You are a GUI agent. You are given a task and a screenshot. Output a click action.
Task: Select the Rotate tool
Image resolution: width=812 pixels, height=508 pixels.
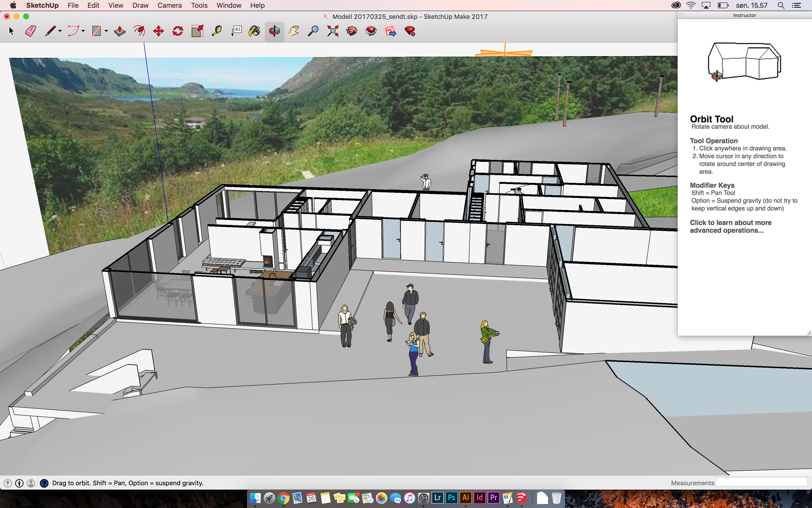coord(178,31)
